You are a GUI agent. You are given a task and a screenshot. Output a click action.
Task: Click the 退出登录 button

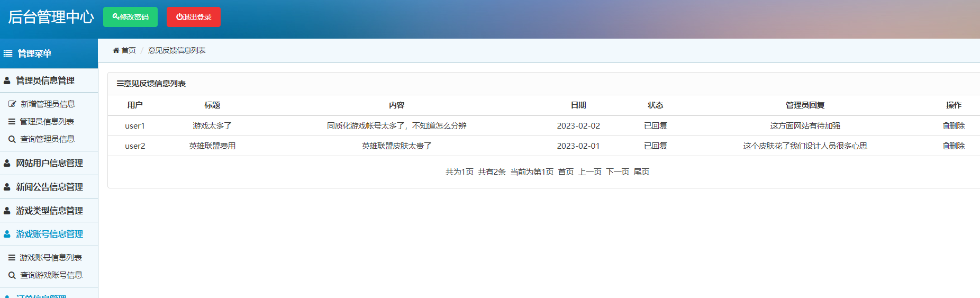(x=194, y=17)
